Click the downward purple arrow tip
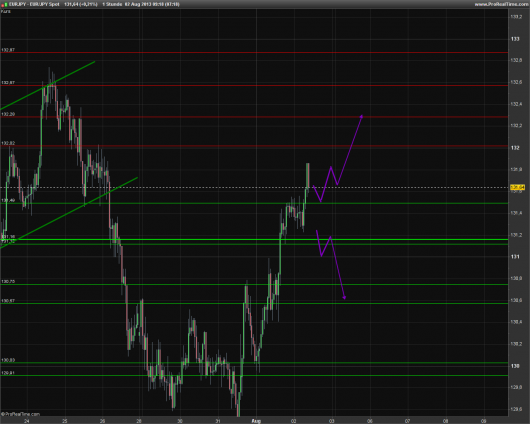 coord(344,297)
